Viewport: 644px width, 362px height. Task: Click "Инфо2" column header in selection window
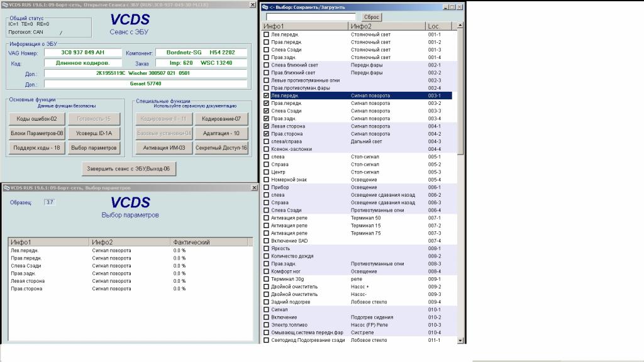click(x=387, y=26)
